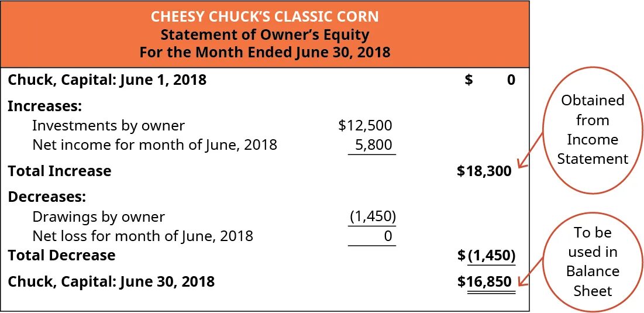The width and height of the screenshot is (644, 313).
Task: Click the To be used in Balance Sheet callout
Action: pyautogui.click(x=592, y=262)
